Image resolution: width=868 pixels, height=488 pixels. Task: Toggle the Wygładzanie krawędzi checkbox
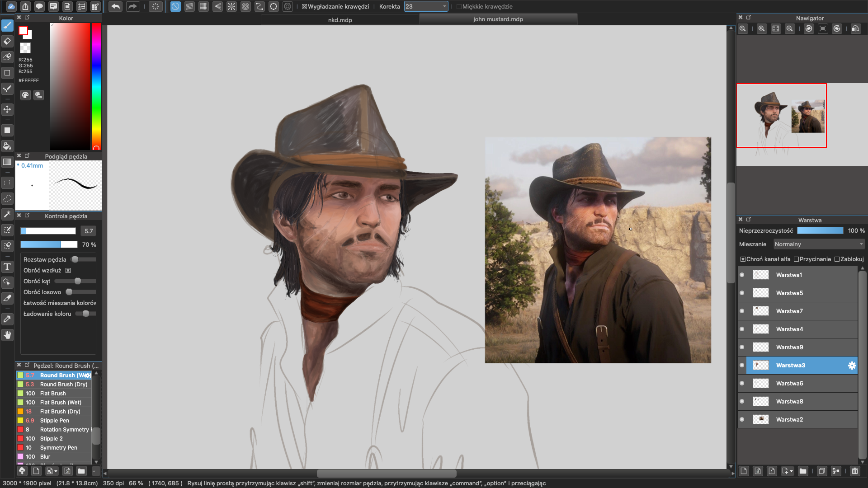click(x=304, y=7)
